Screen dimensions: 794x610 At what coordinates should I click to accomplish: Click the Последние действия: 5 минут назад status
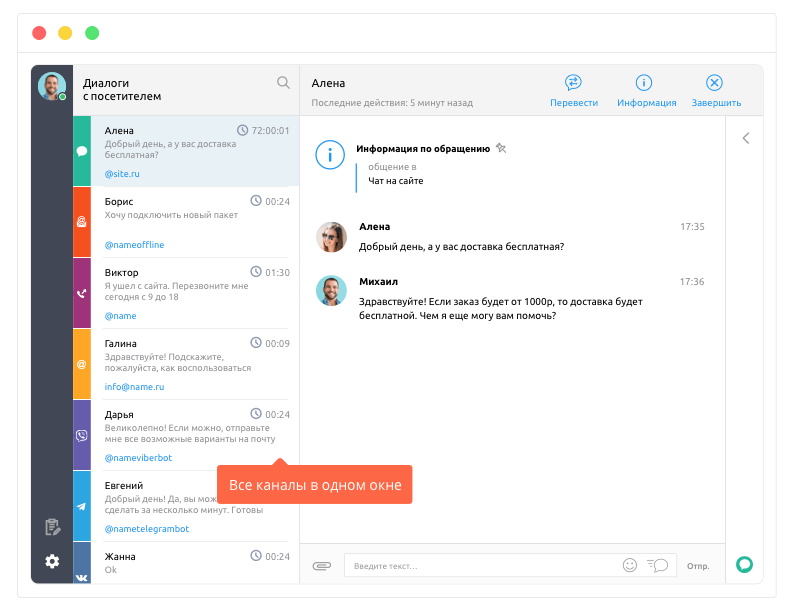pyautogui.click(x=392, y=103)
